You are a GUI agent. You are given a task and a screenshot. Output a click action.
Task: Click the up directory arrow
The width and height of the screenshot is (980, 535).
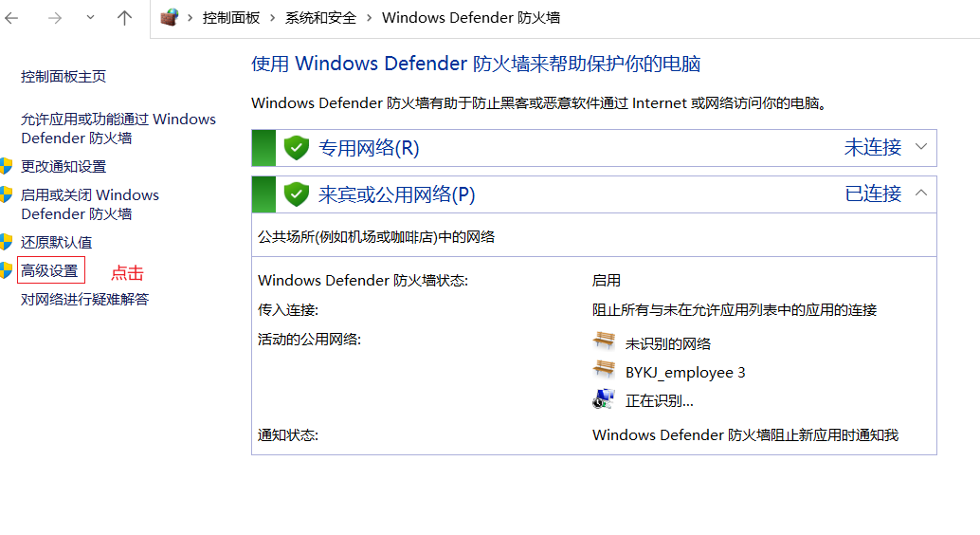[124, 18]
